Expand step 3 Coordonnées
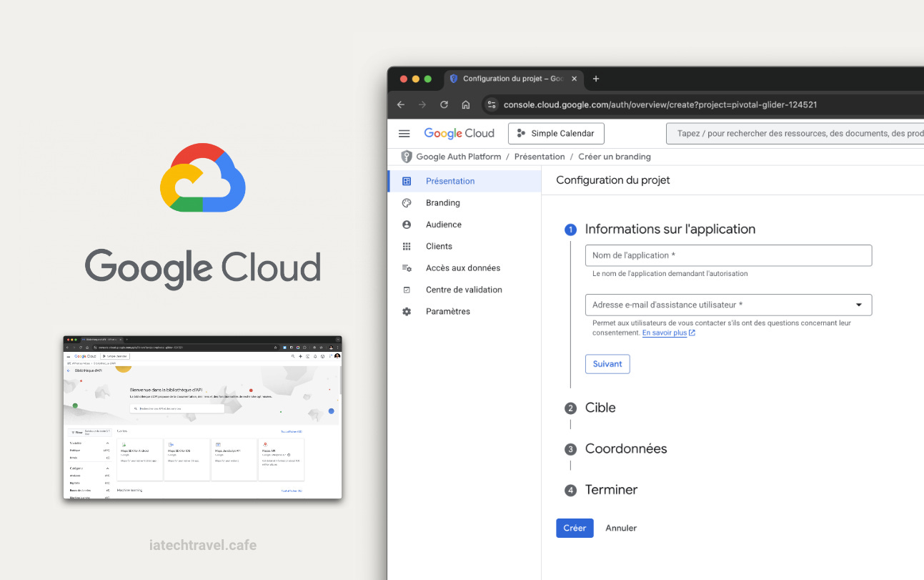 tap(616, 449)
